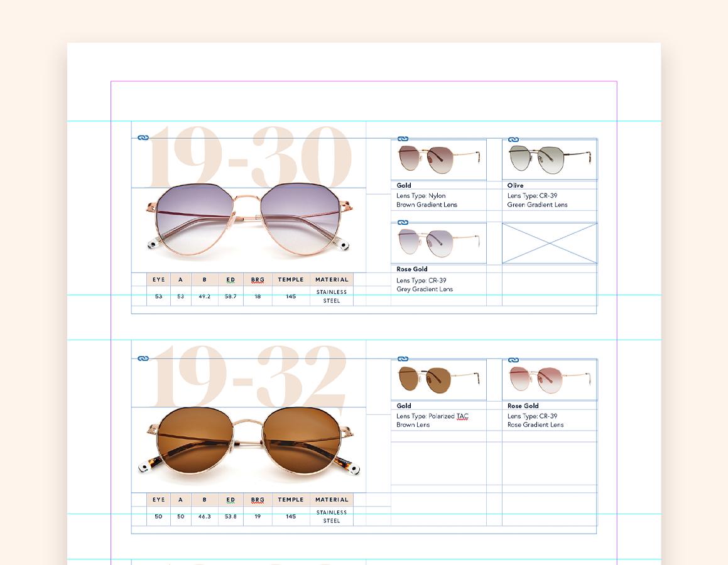Click the MATERIAL header in 19-30 table
The width and height of the screenshot is (728, 565).
click(332, 280)
